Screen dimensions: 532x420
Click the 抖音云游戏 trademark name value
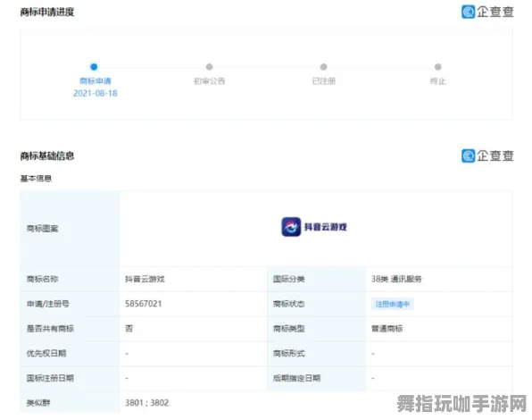pyautogui.click(x=145, y=279)
